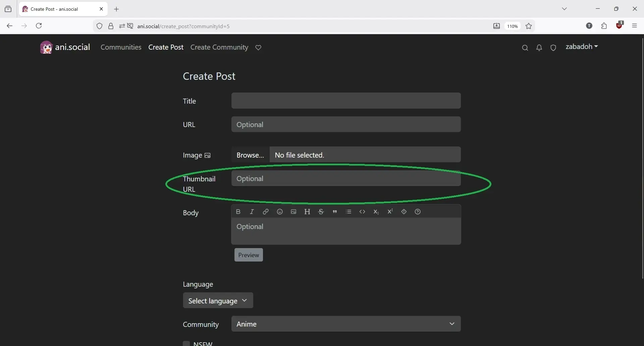Insert a quote block
644x346 pixels.
pyautogui.click(x=335, y=212)
